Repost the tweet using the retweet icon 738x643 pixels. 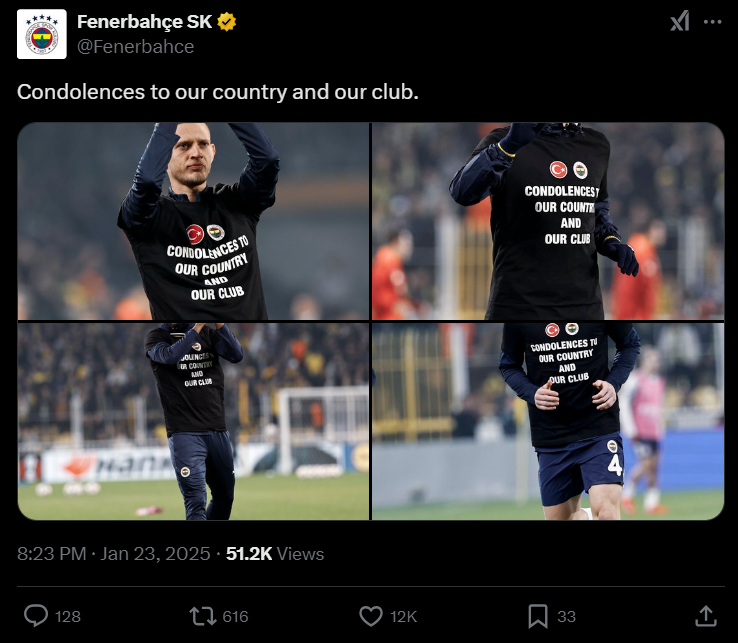tap(203, 615)
